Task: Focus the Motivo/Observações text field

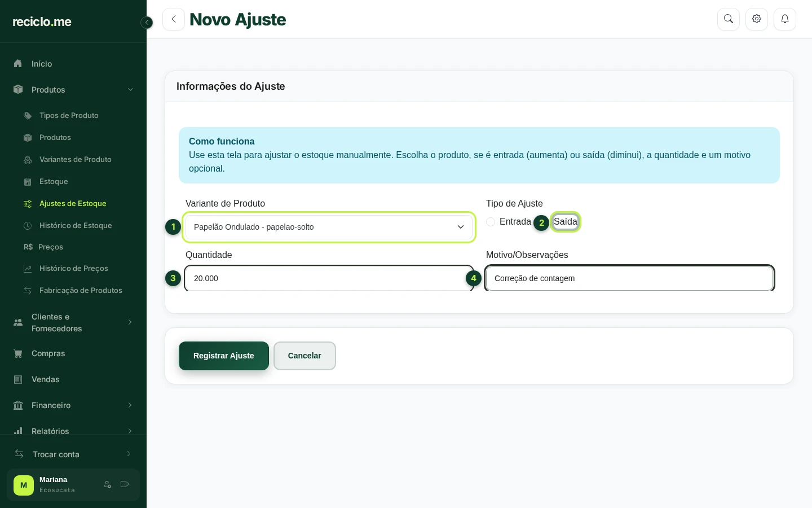Action: pos(629,278)
